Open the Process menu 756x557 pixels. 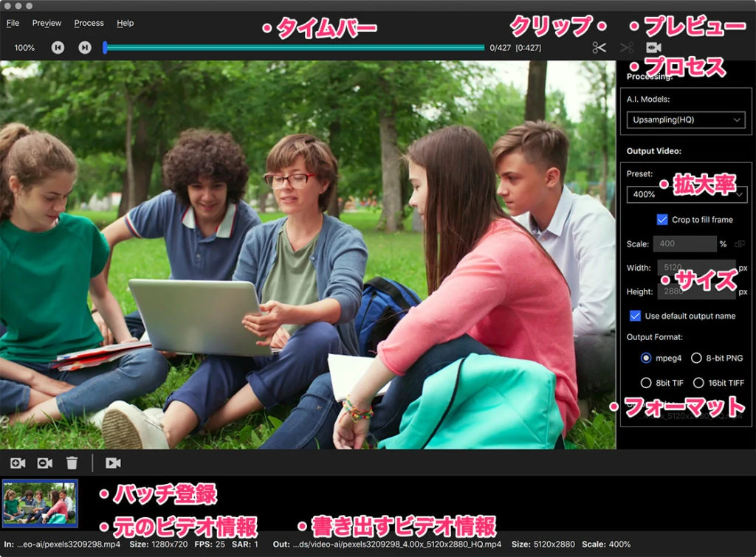(x=89, y=23)
